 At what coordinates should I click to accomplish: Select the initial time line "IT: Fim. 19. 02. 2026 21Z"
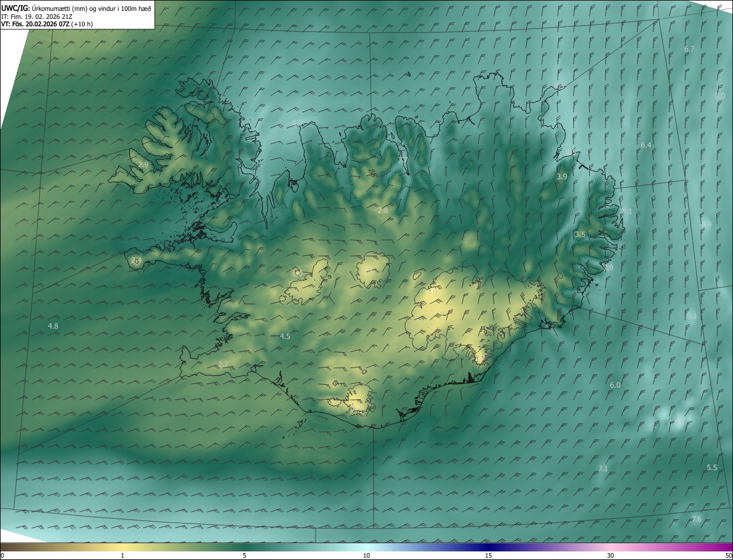(x=37, y=17)
